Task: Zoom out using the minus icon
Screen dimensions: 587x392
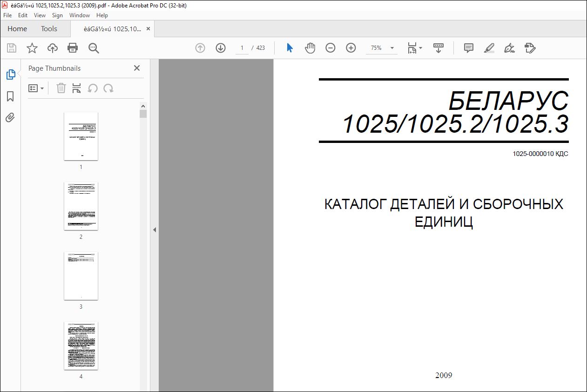Action: [331, 48]
